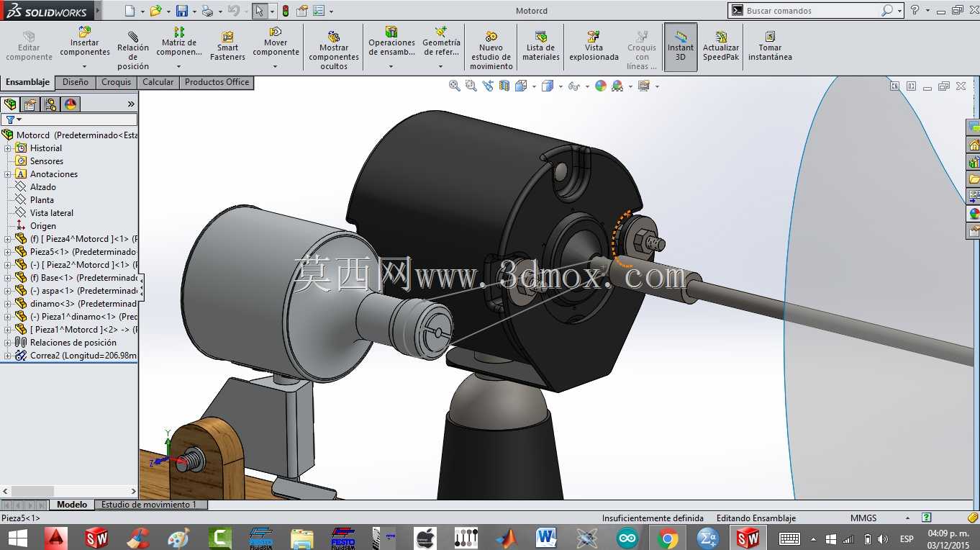
Task: Click Relación de posición mate tool
Action: coord(133,50)
